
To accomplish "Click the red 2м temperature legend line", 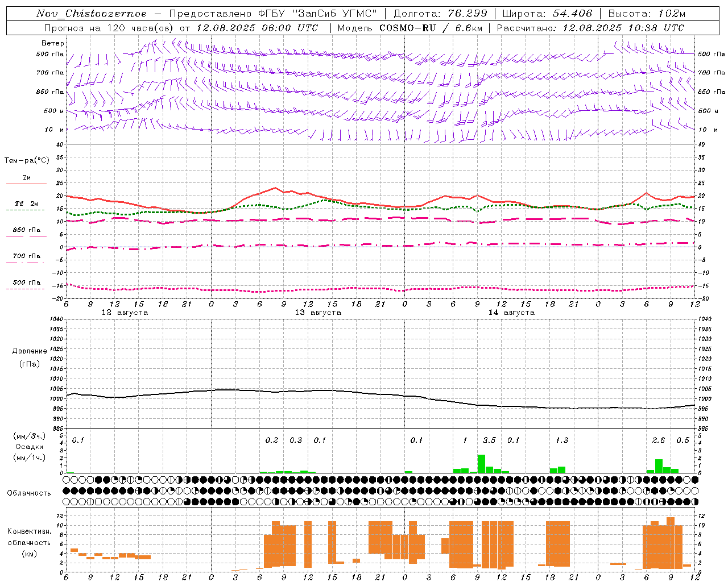I will pos(26,184).
